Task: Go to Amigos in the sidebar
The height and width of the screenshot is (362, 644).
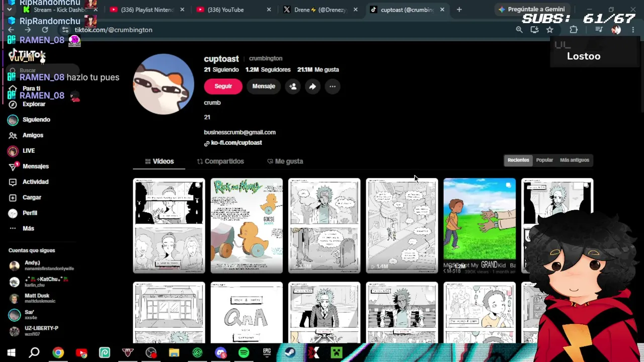Action: click(26, 135)
